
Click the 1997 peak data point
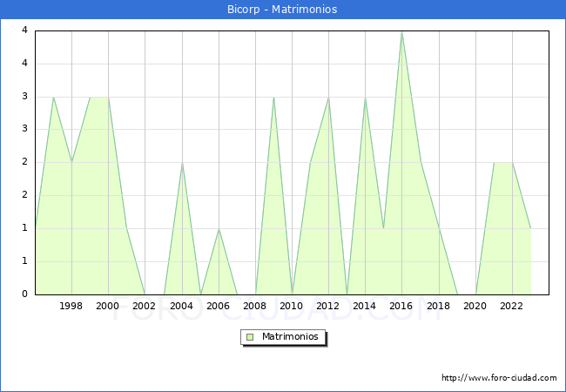coord(53,97)
